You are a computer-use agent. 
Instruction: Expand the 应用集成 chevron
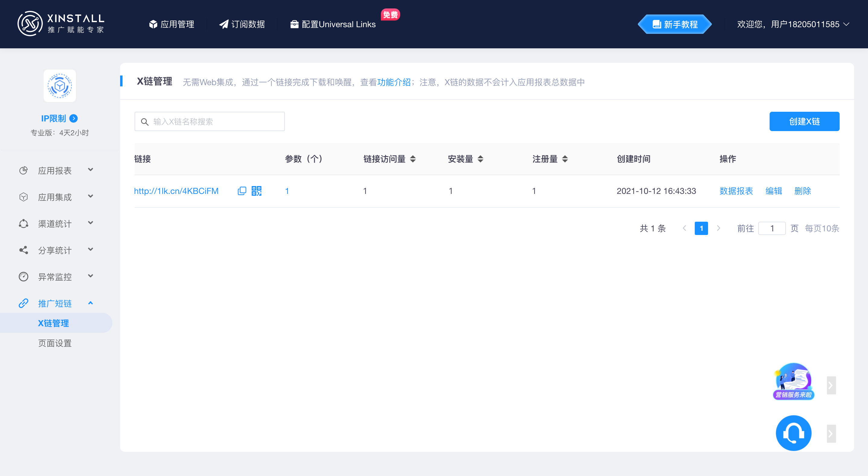click(x=90, y=196)
